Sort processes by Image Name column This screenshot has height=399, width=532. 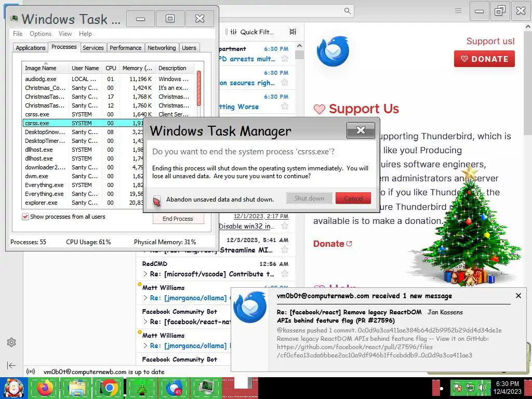pyautogui.click(x=46, y=68)
